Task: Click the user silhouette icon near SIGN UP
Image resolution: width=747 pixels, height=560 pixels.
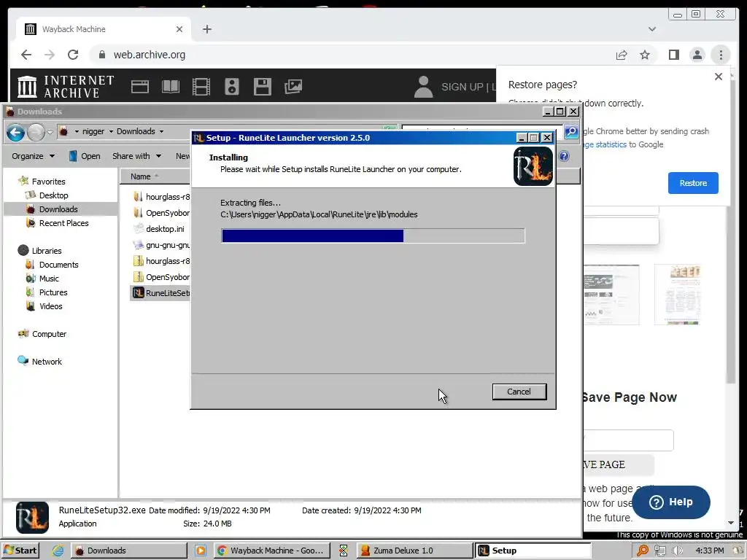Action: click(424, 87)
